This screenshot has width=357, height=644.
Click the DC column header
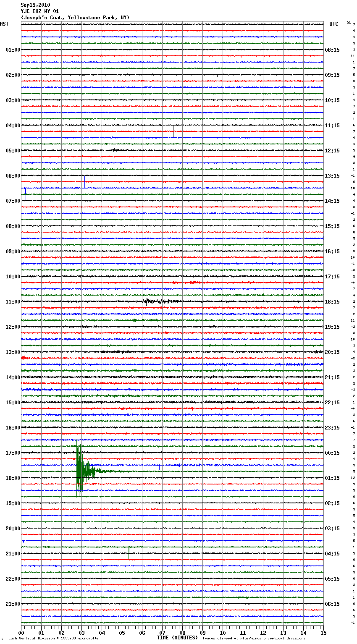coord(349,23)
